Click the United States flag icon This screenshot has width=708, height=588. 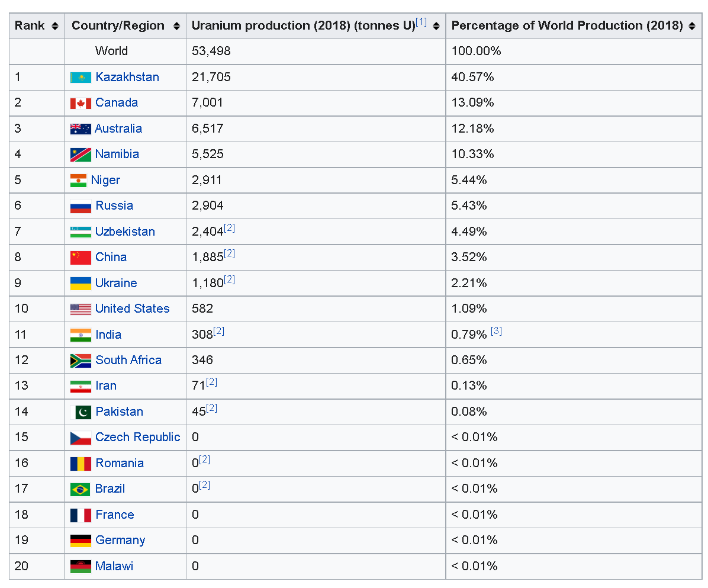pos(81,309)
